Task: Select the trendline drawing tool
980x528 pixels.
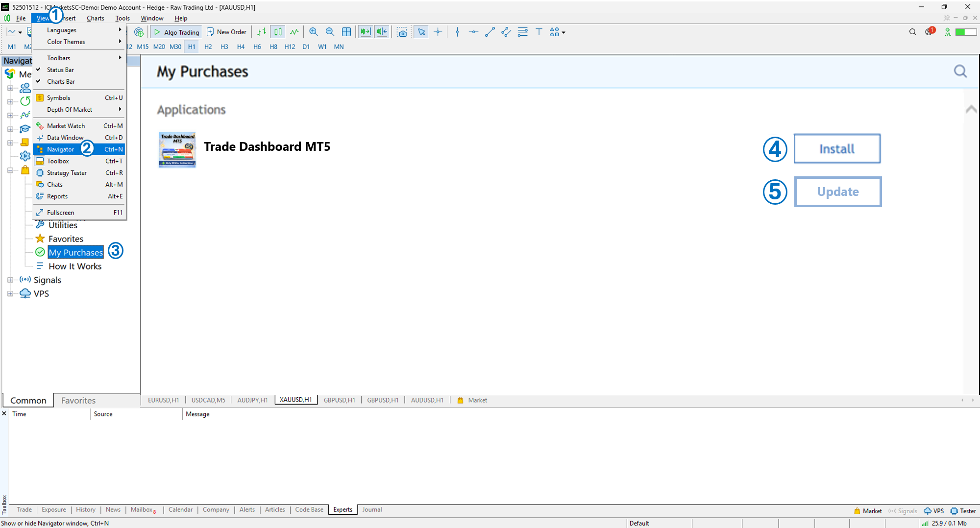Action: 490,32
